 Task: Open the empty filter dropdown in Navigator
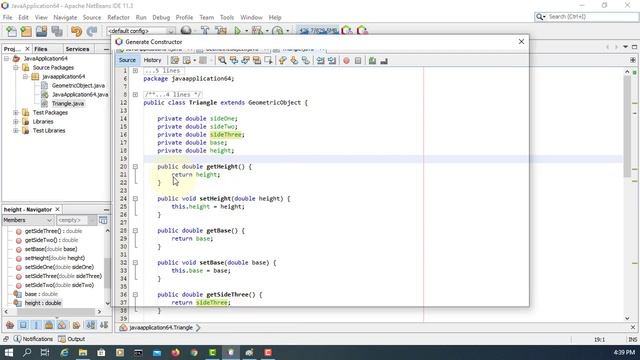click(x=76, y=220)
